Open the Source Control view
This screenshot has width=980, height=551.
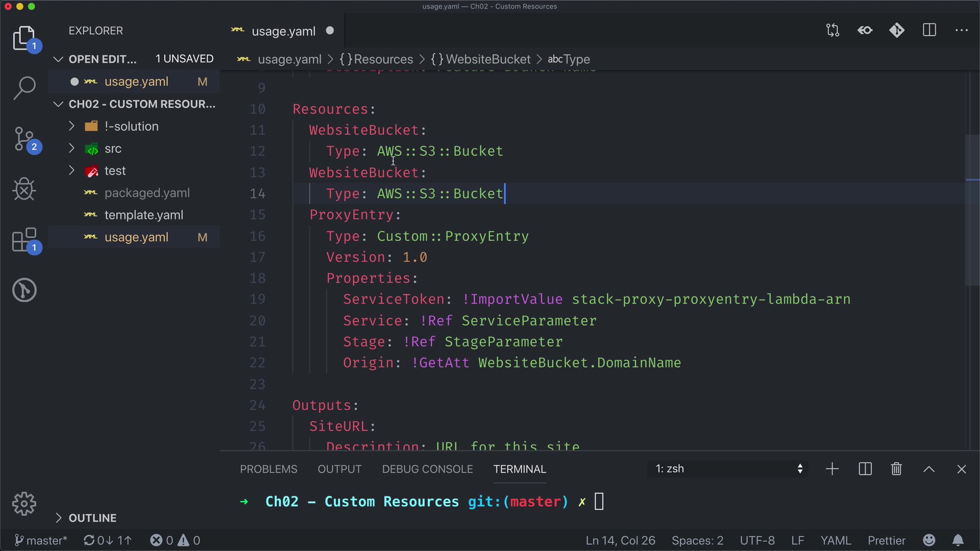(x=24, y=139)
